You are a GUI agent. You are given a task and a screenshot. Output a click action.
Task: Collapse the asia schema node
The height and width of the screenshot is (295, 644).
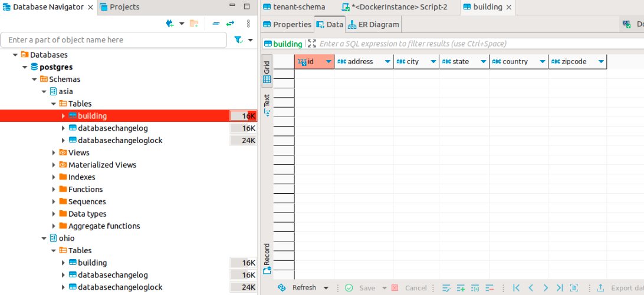coord(44,91)
